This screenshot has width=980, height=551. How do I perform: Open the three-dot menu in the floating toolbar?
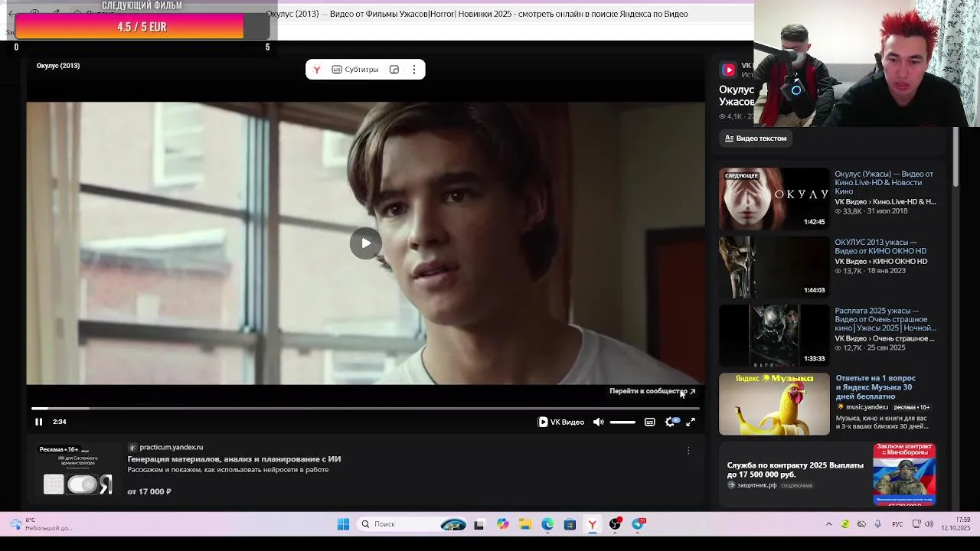[x=414, y=70]
